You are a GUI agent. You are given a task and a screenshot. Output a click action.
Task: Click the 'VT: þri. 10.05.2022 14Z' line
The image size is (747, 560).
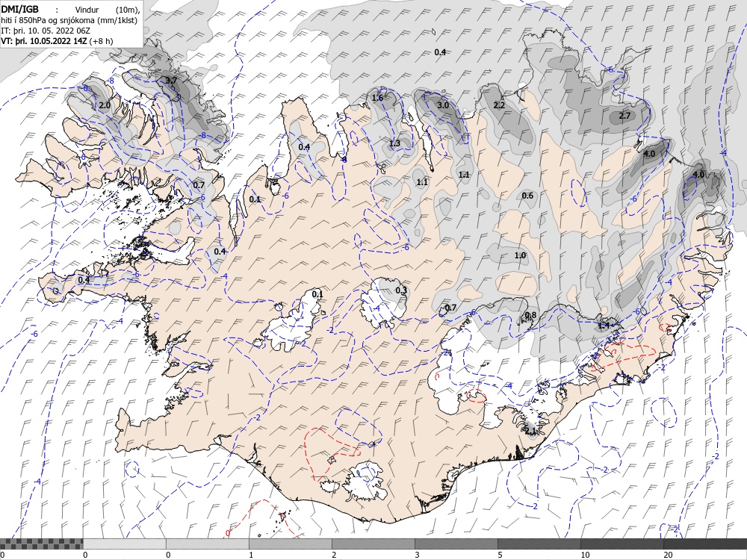pos(58,41)
